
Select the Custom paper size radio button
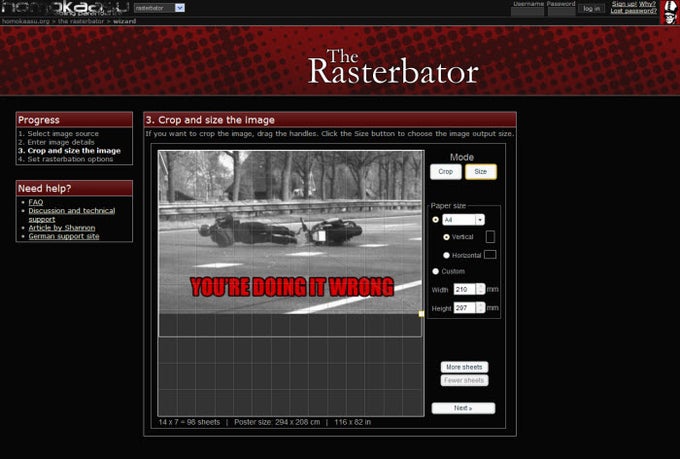point(435,271)
